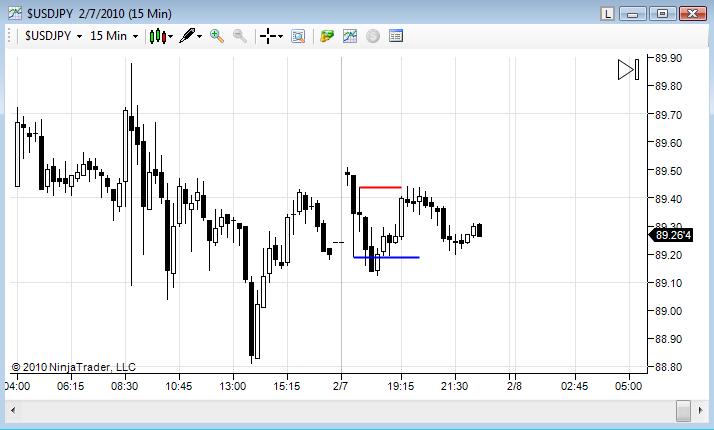
Task: Click the 89.90 price axis label
Action: tap(668, 58)
